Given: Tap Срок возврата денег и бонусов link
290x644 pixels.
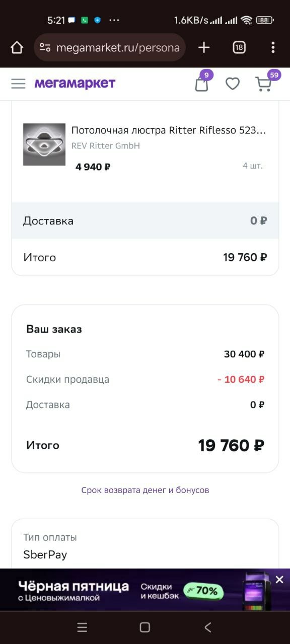Looking at the screenshot, I should pos(145,489).
